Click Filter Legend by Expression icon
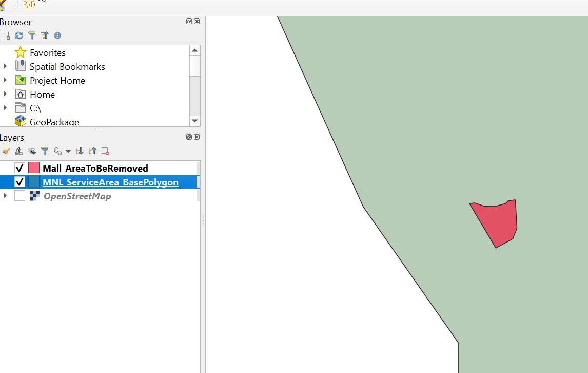Image resolution: width=588 pixels, height=373 pixels. click(58, 152)
